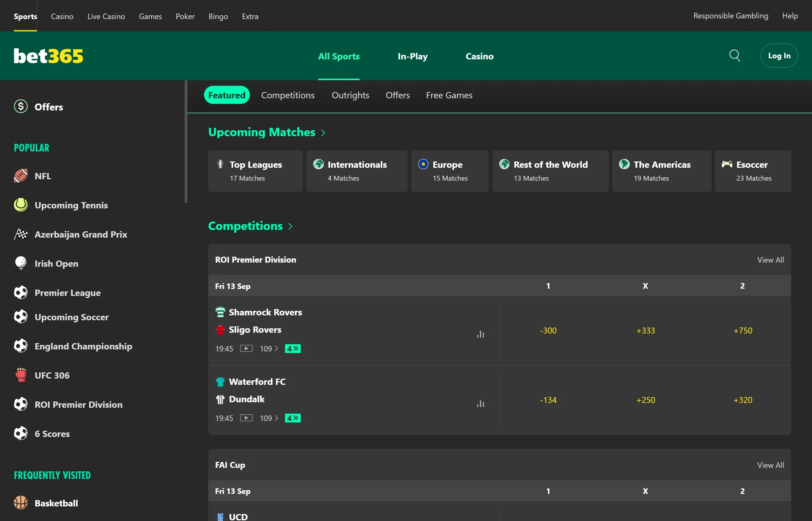Switch to the Outrights tab
The width and height of the screenshot is (812, 521).
click(x=350, y=95)
